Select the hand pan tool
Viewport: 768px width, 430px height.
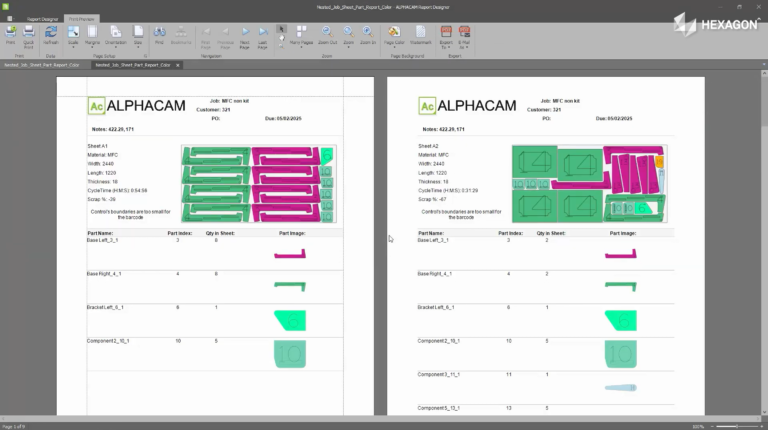click(281, 38)
